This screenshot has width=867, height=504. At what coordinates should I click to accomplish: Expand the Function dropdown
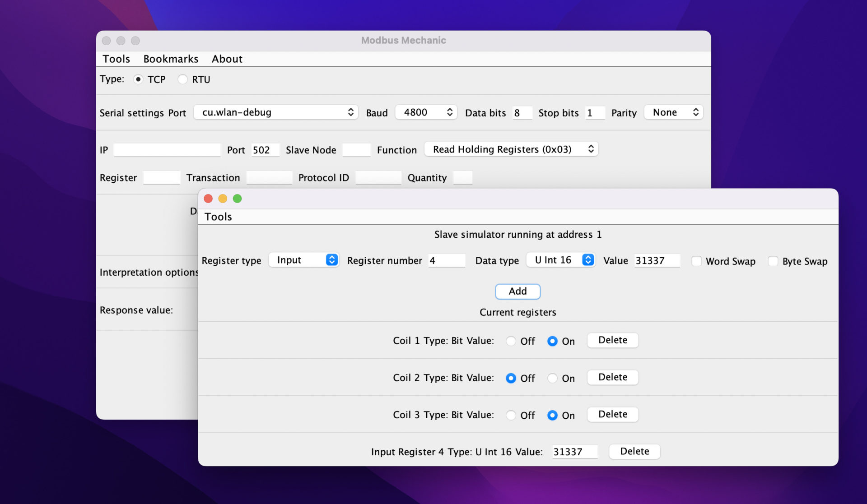[511, 149]
